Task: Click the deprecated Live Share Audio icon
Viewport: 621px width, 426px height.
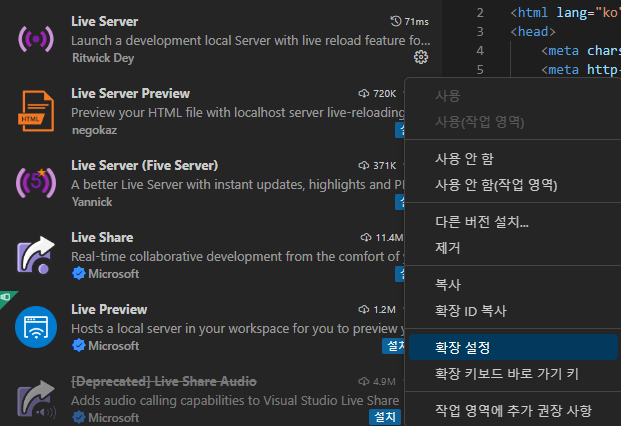Action: point(36,399)
